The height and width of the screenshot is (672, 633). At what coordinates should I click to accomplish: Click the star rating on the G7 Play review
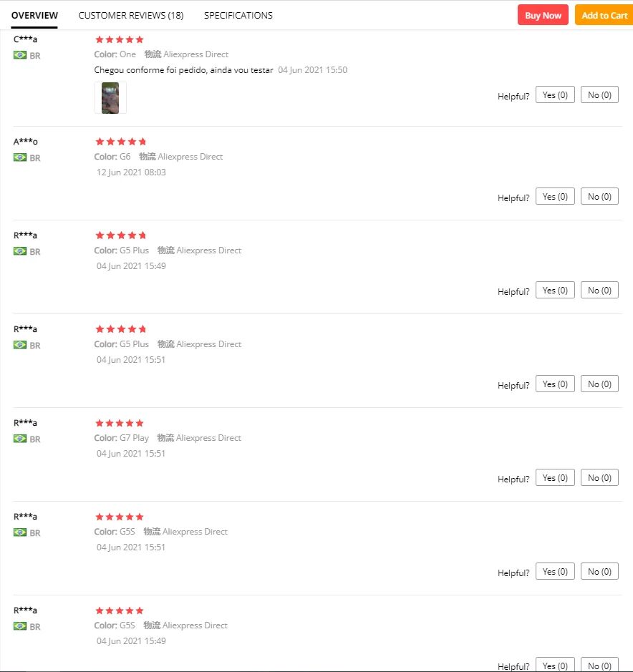[120, 423]
